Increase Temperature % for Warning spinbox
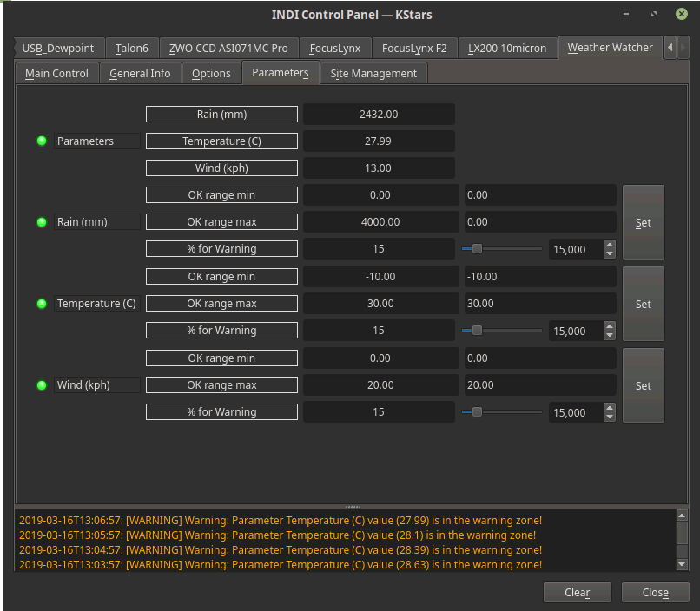The width and height of the screenshot is (700, 611). 610,326
